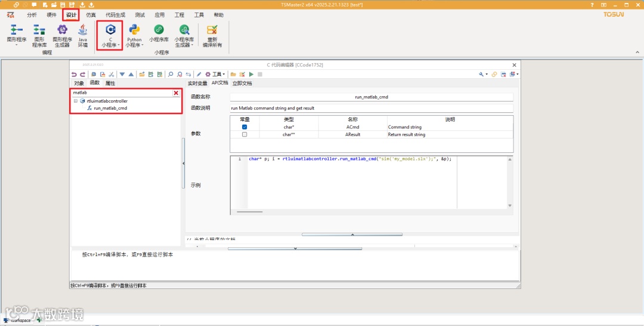This screenshot has width=644, height=326.
Task: Open the Java 环境 ribbon icon
Action: coord(83,36)
